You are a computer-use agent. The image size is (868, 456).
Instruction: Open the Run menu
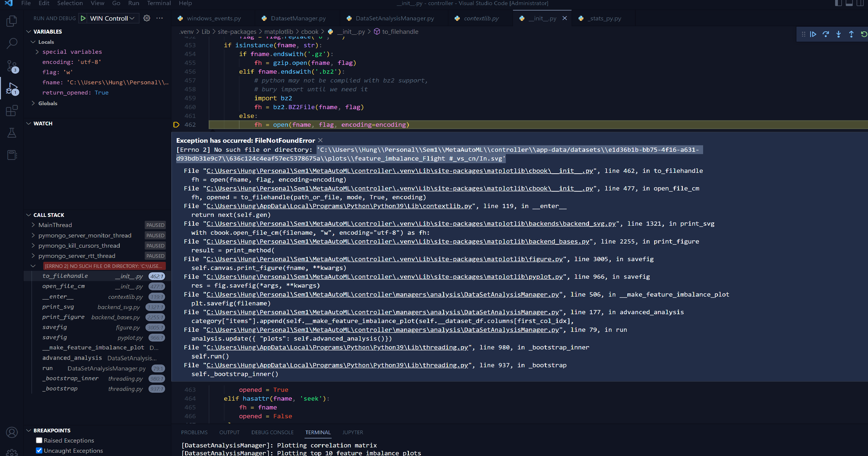(133, 3)
